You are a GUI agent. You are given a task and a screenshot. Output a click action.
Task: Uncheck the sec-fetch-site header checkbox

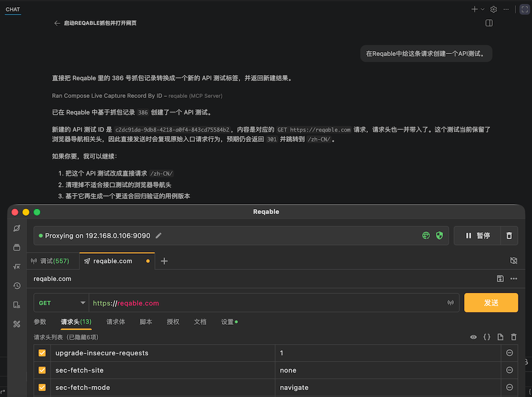point(42,370)
